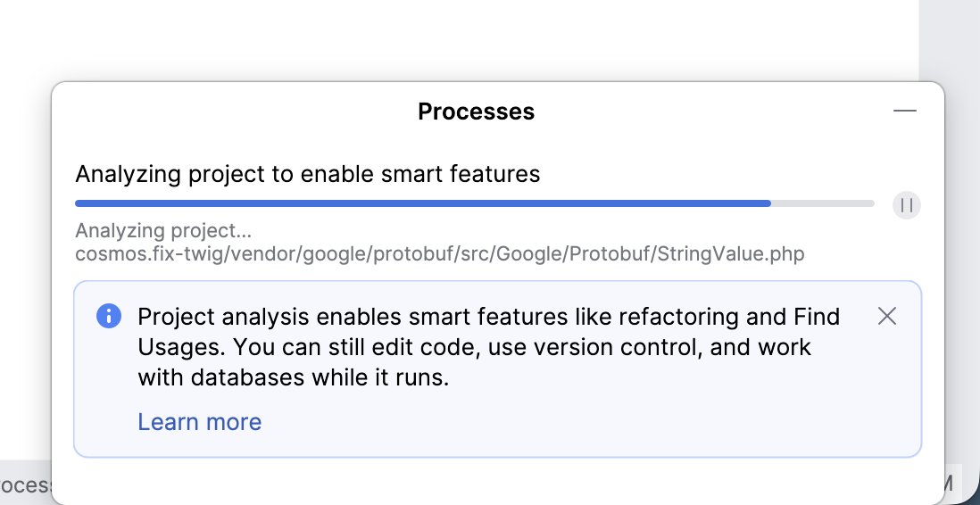Dismiss the project analysis info banner
The height and width of the screenshot is (505, 980).
887,316
